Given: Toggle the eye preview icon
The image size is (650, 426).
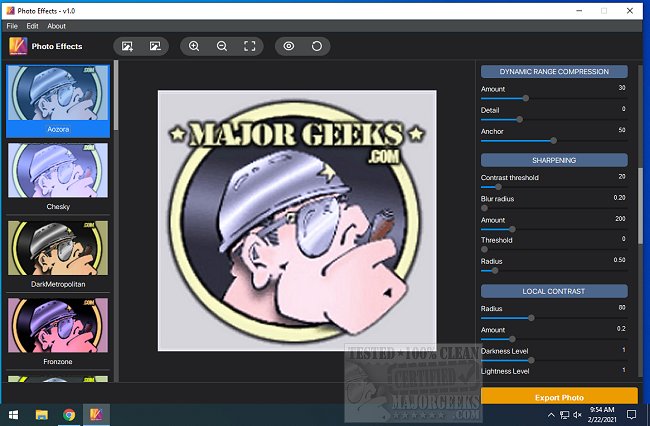Looking at the screenshot, I should pos(289,46).
